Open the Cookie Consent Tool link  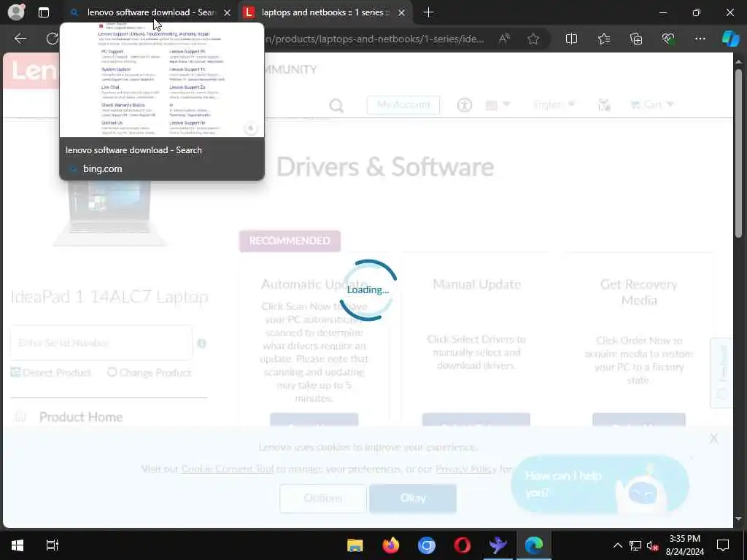click(228, 469)
